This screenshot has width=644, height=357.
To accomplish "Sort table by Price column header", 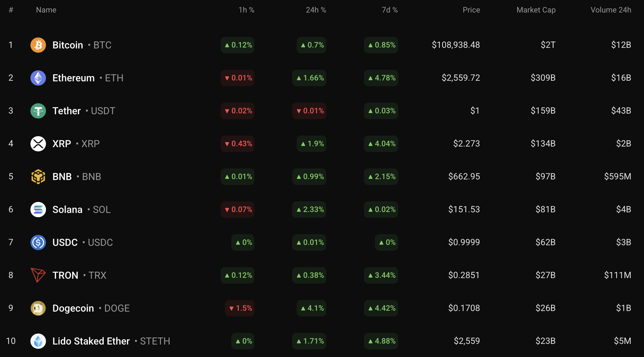I will tap(471, 10).
